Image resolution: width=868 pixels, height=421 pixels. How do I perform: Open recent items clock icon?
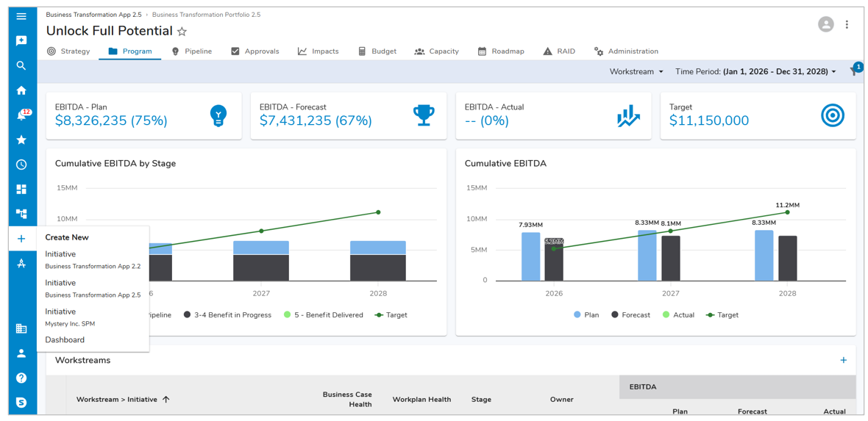21,165
